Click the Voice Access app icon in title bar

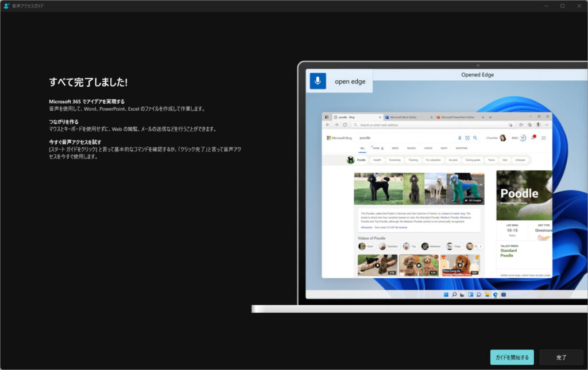point(6,6)
